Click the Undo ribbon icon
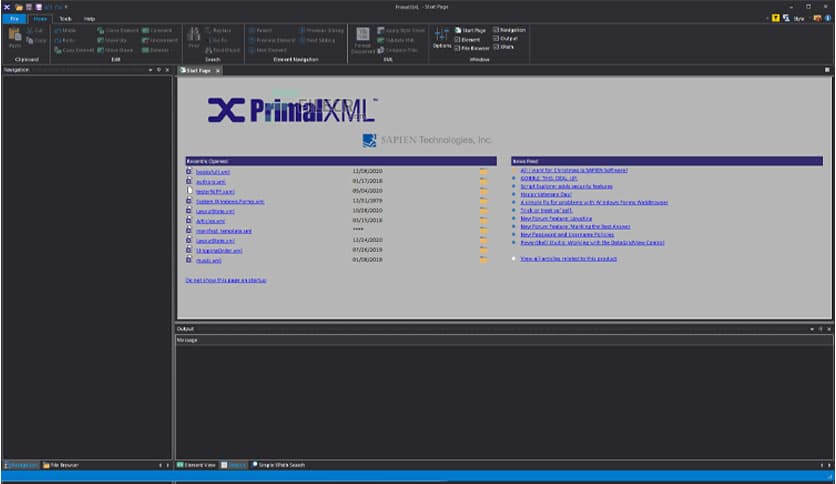 pos(58,31)
